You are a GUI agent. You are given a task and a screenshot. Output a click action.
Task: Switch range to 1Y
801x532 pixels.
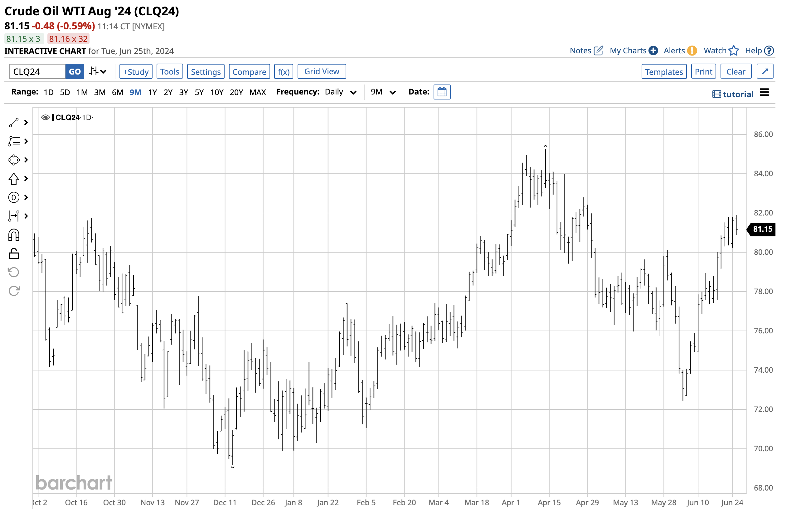(x=152, y=92)
